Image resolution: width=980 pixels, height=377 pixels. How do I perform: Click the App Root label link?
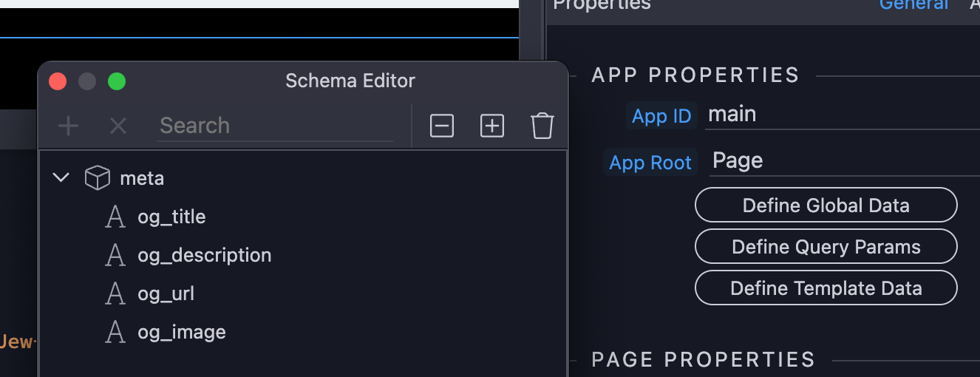[650, 163]
